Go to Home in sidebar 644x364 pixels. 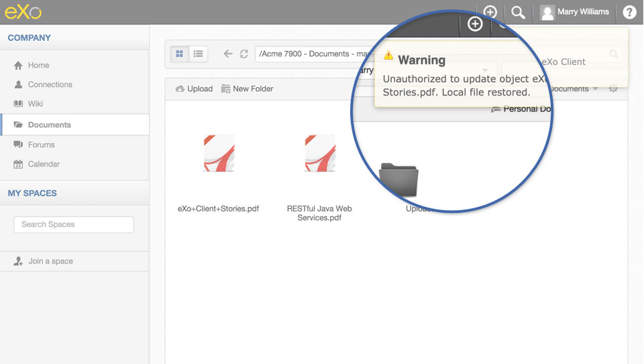click(39, 65)
